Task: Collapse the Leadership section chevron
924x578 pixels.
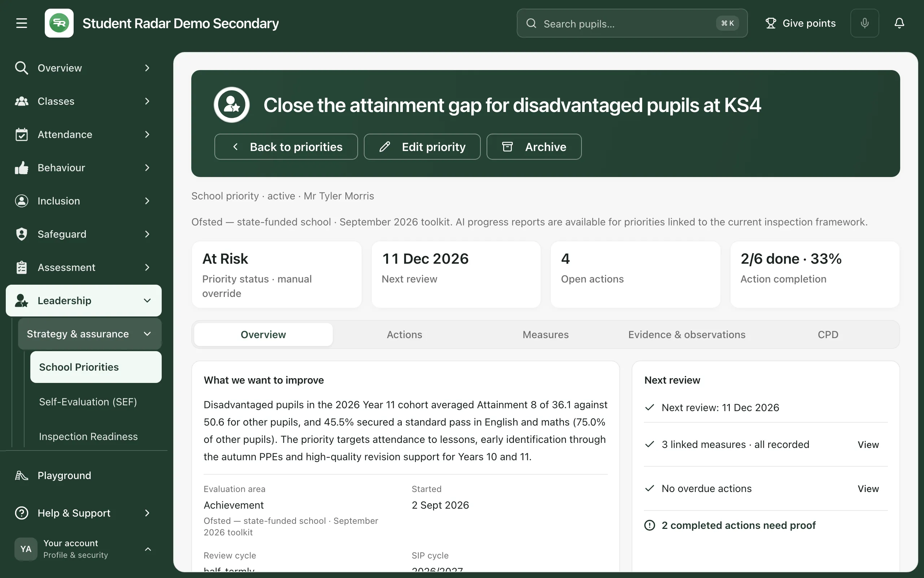Action: point(147,301)
